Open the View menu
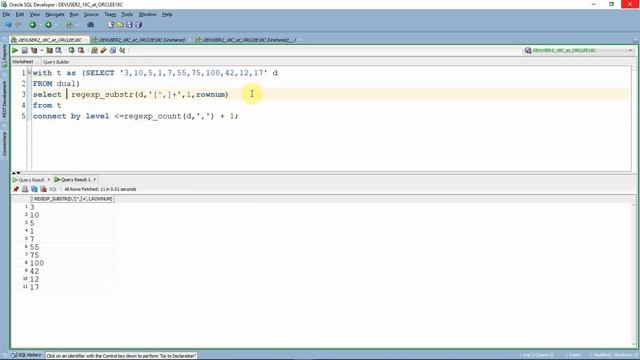This screenshot has height=360, width=640. pyautogui.click(x=35, y=14)
